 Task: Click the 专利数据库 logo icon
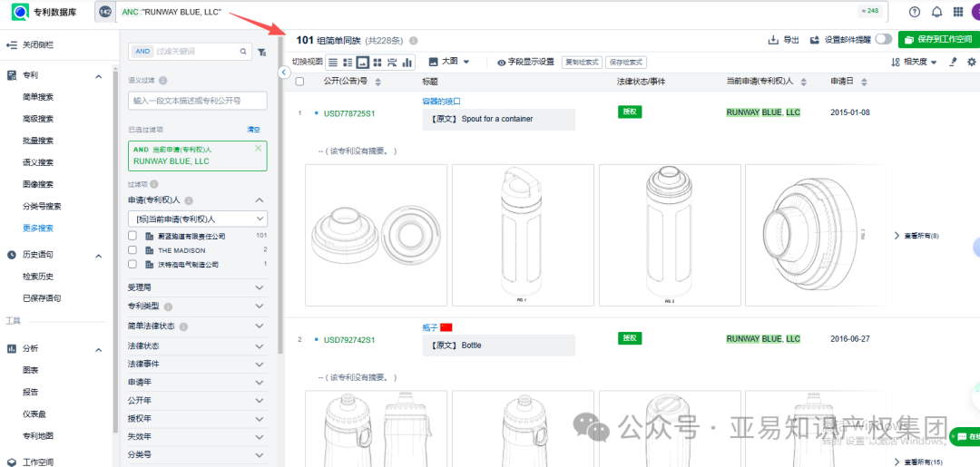(x=21, y=12)
